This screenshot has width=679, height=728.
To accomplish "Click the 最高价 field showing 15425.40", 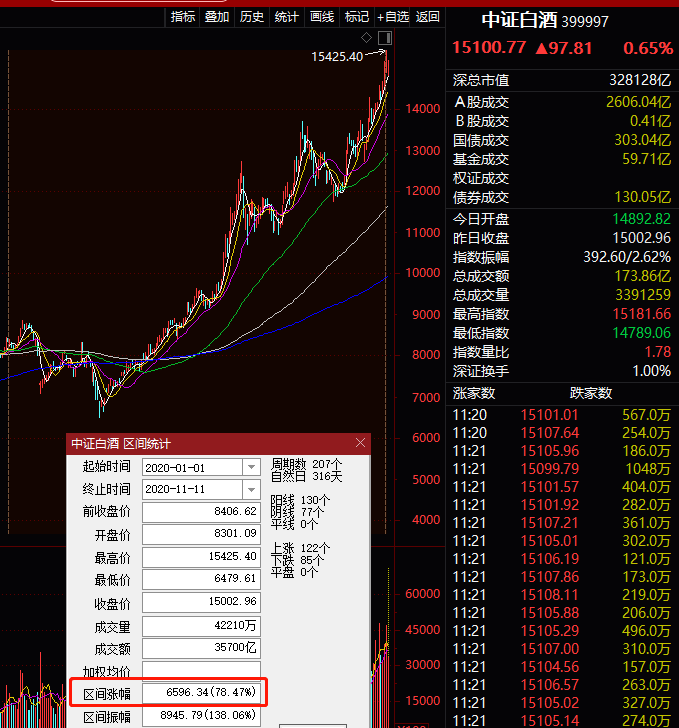I will (201, 557).
